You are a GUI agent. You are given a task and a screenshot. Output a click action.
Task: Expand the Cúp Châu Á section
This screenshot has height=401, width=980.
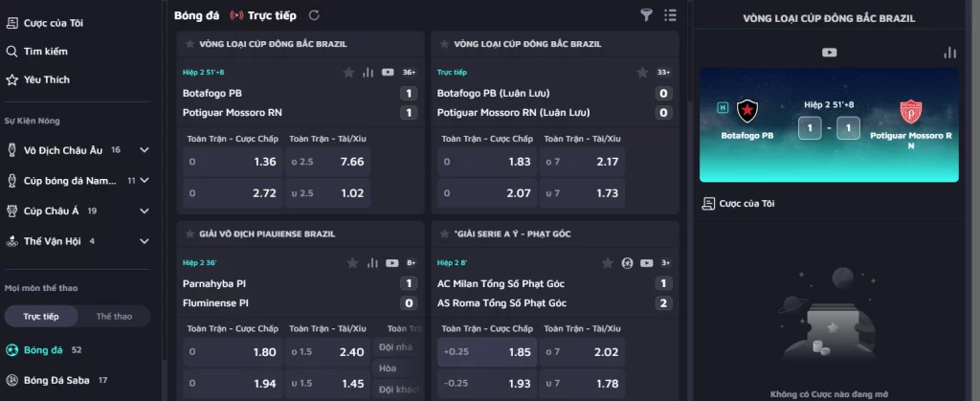pos(145,212)
